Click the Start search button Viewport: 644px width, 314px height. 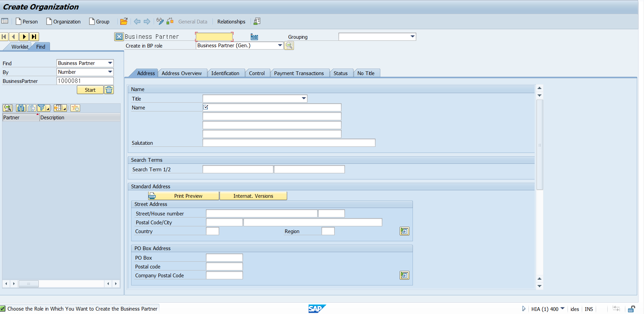pyautogui.click(x=90, y=90)
